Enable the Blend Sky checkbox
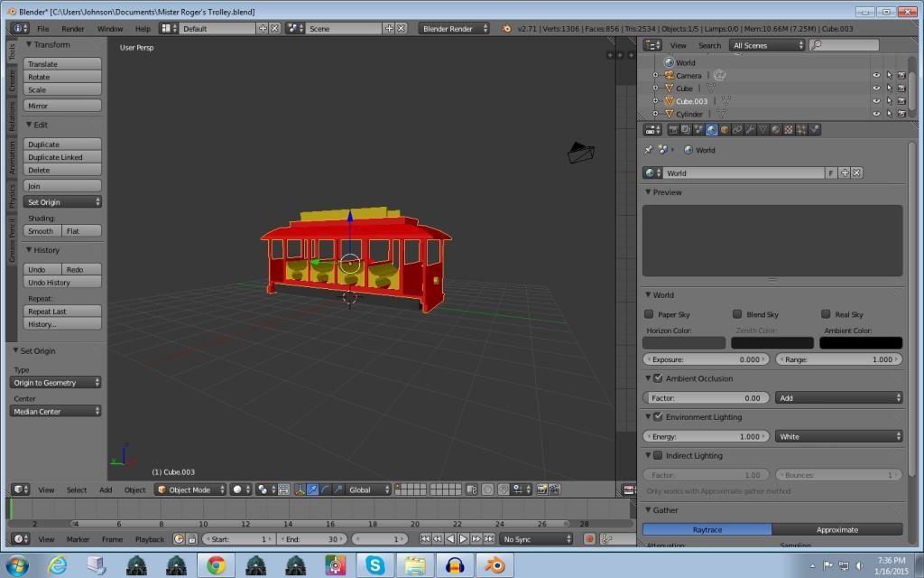Viewport: 924px width, 578px height. [737, 314]
